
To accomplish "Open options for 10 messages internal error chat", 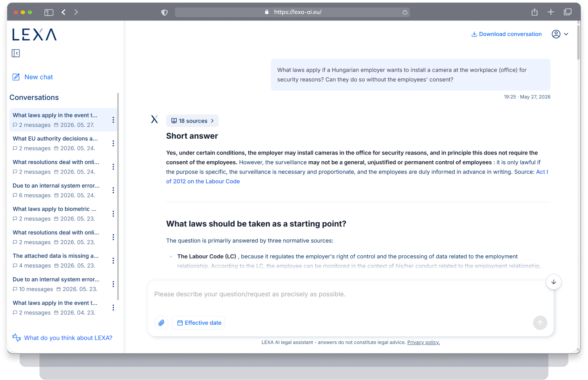I will [113, 284].
